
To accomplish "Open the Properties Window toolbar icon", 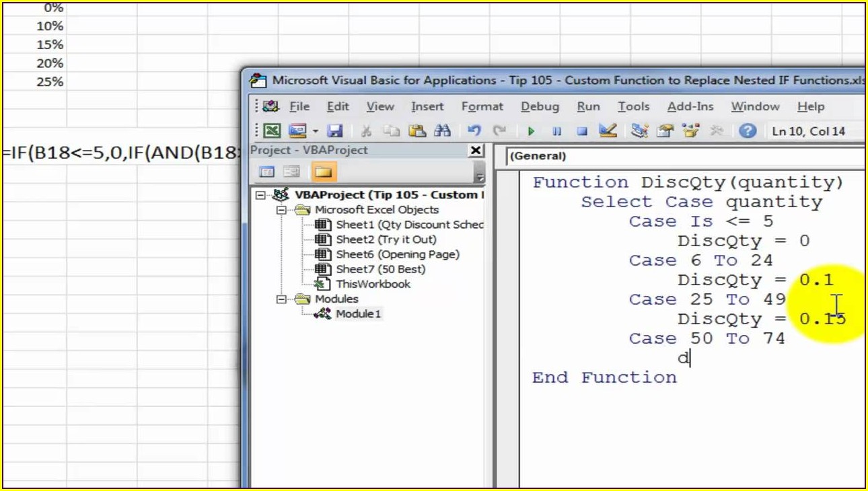I will pos(665,131).
